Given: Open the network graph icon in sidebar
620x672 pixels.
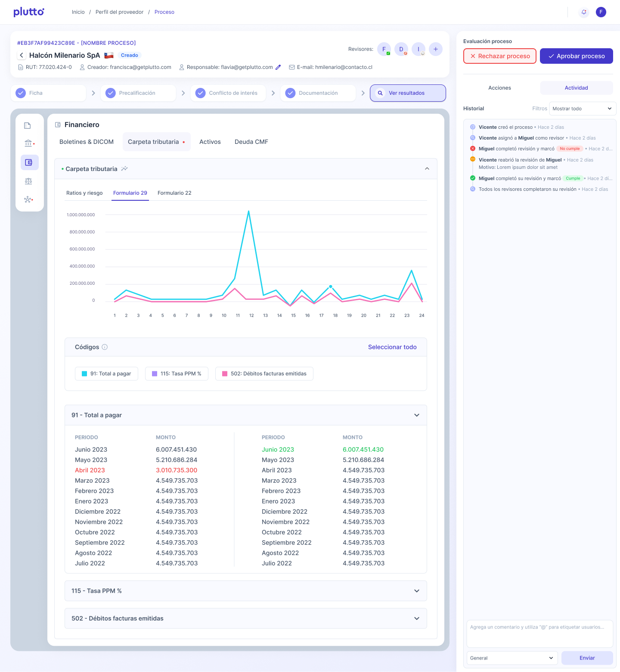Looking at the screenshot, I should [x=28, y=199].
